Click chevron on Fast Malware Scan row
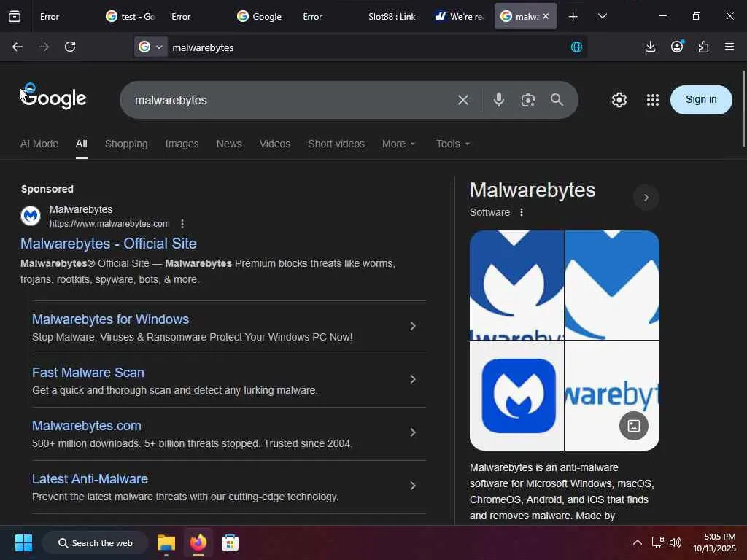The height and width of the screenshot is (560, 747). pyautogui.click(x=413, y=379)
